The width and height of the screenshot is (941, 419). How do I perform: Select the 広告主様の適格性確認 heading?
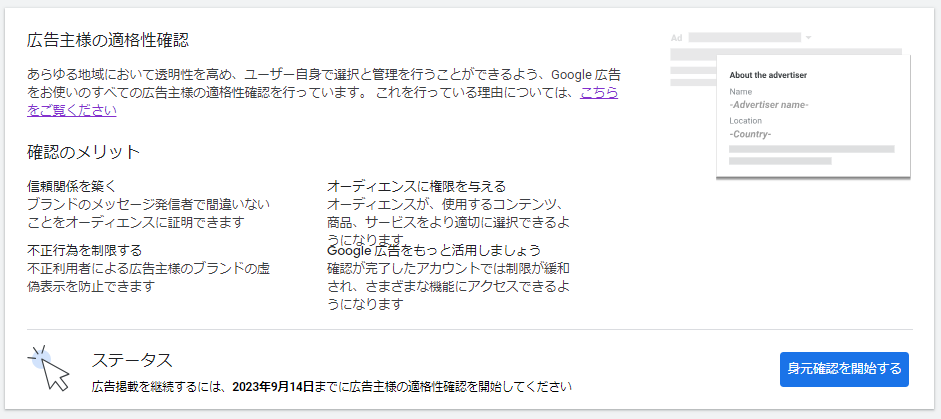pos(108,40)
